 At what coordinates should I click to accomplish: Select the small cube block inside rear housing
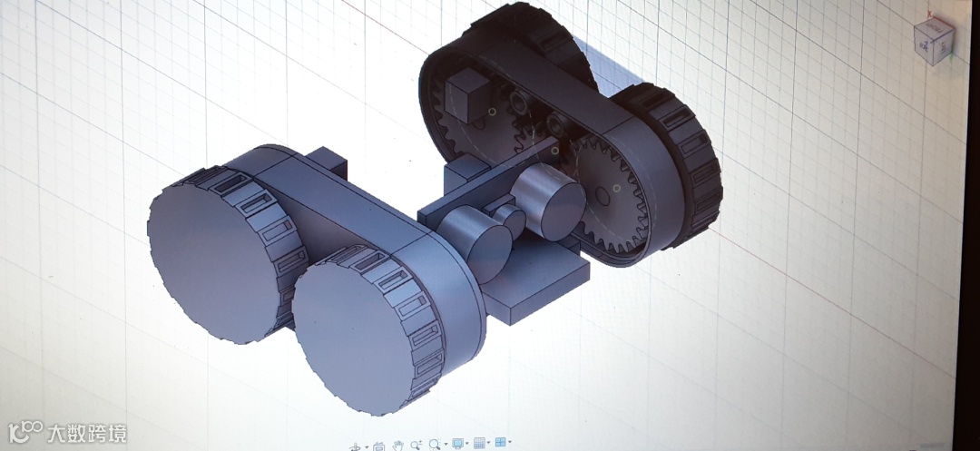(x=466, y=93)
